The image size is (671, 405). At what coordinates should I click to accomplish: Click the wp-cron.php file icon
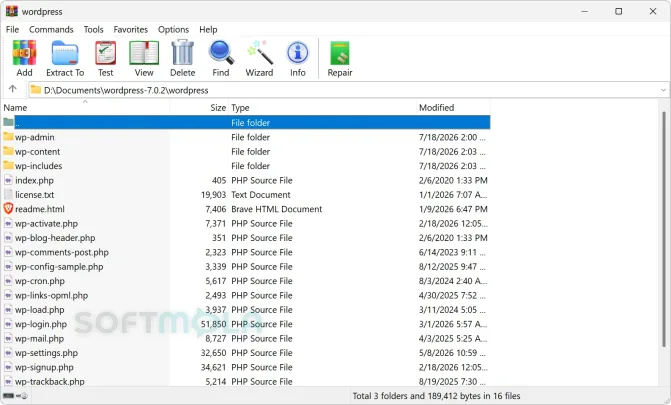pos(8,281)
